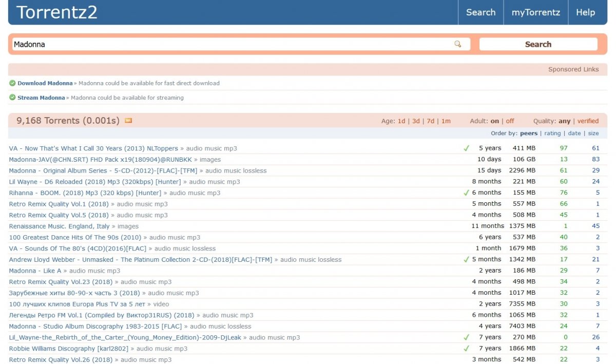
Task: Open Retro Remix Quality Vol.1 torrent
Action: pyautogui.click(x=59, y=204)
